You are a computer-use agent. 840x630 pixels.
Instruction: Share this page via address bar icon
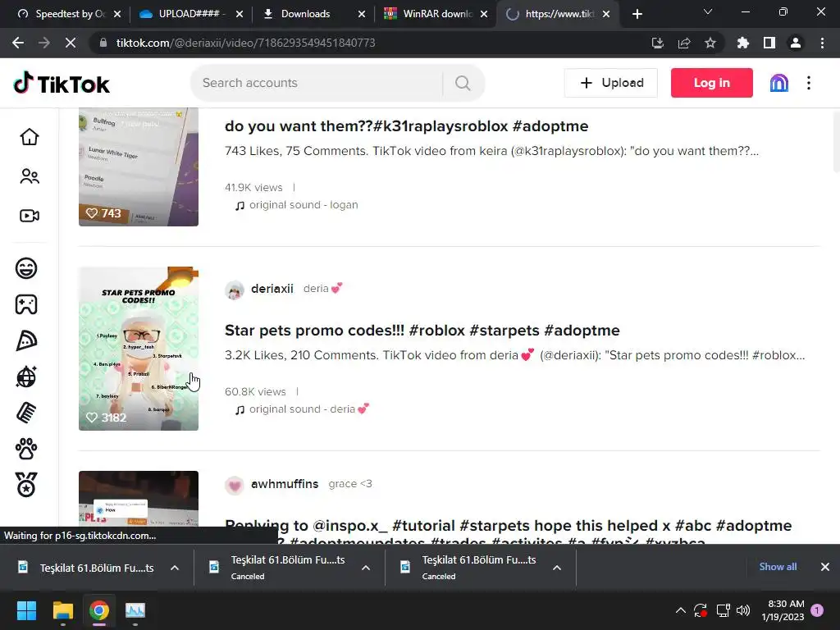pyautogui.click(x=684, y=43)
